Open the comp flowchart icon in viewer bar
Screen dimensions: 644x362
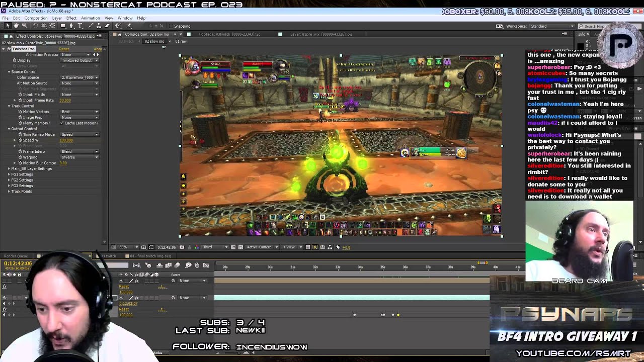click(330, 247)
